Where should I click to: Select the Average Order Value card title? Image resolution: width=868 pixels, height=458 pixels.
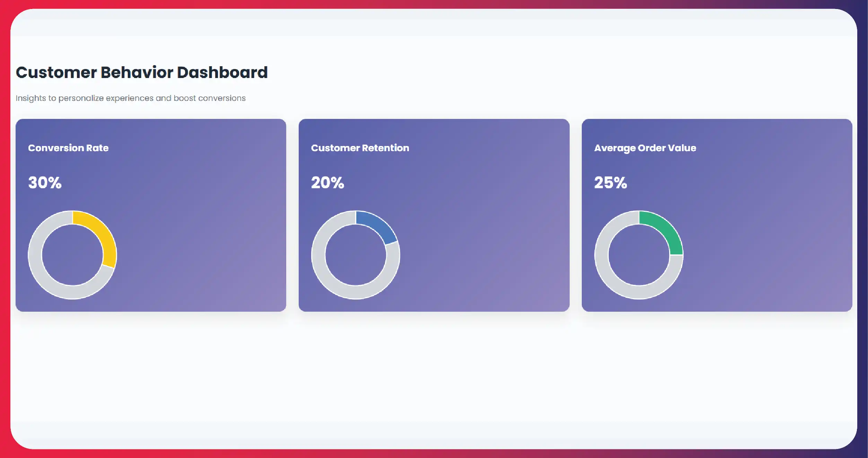pyautogui.click(x=645, y=148)
